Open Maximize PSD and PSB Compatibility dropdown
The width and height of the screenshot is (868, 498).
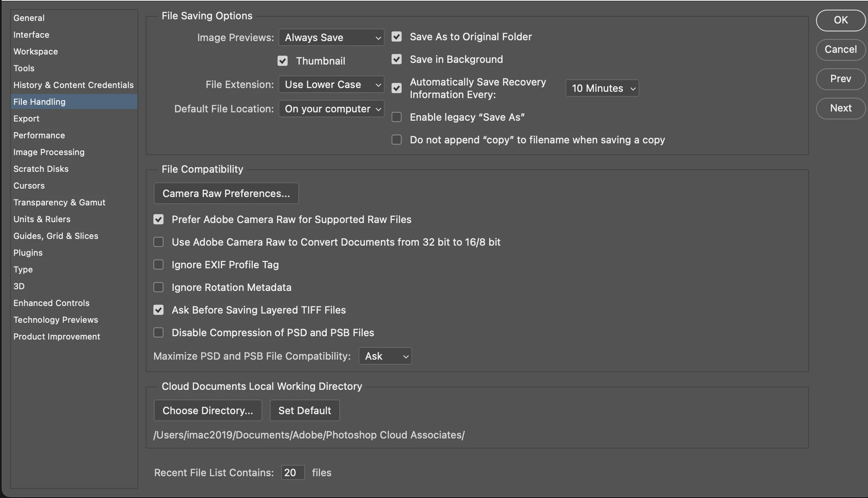click(385, 356)
